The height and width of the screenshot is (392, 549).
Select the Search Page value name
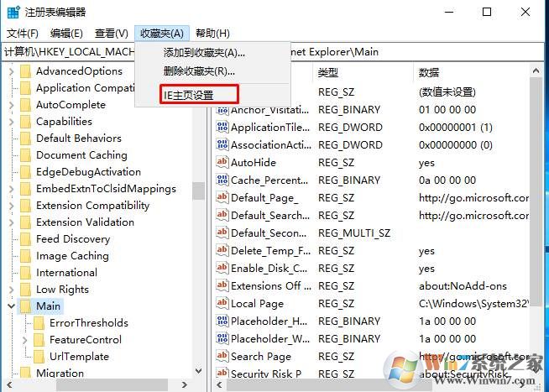tap(261, 356)
